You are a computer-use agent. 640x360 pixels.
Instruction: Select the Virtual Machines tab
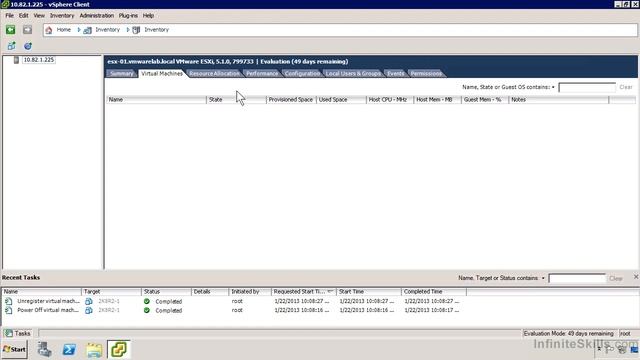162,73
